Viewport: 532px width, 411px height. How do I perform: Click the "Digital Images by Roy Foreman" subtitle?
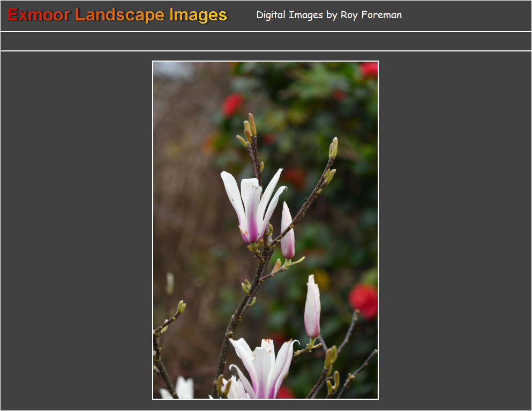point(328,15)
